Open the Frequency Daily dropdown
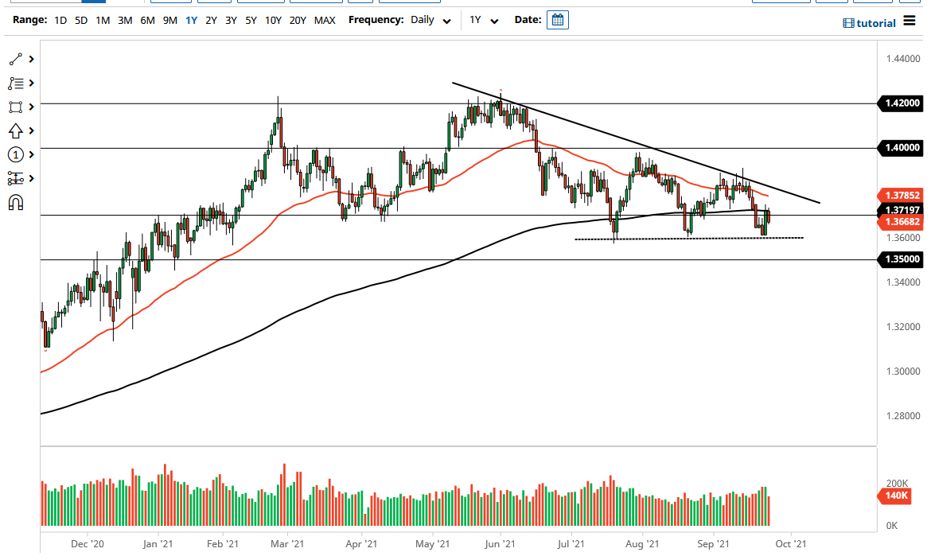This screenshot has height=560, width=931. 430,20
